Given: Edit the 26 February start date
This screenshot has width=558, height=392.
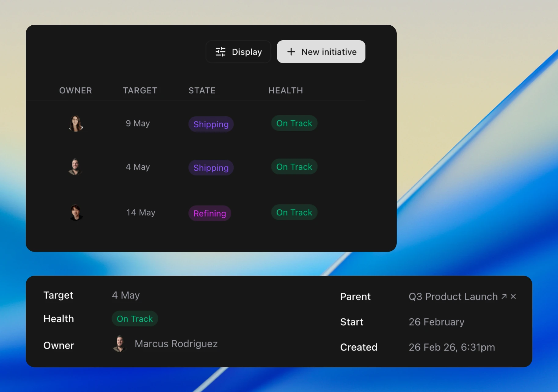Looking at the screenshot, I should [436, 322].
